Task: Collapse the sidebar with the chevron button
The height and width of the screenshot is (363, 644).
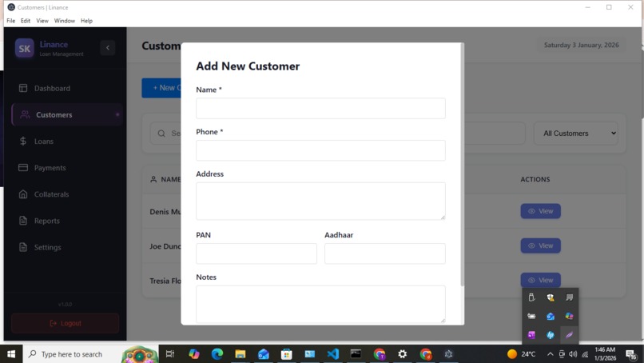Action: [108, 48]
